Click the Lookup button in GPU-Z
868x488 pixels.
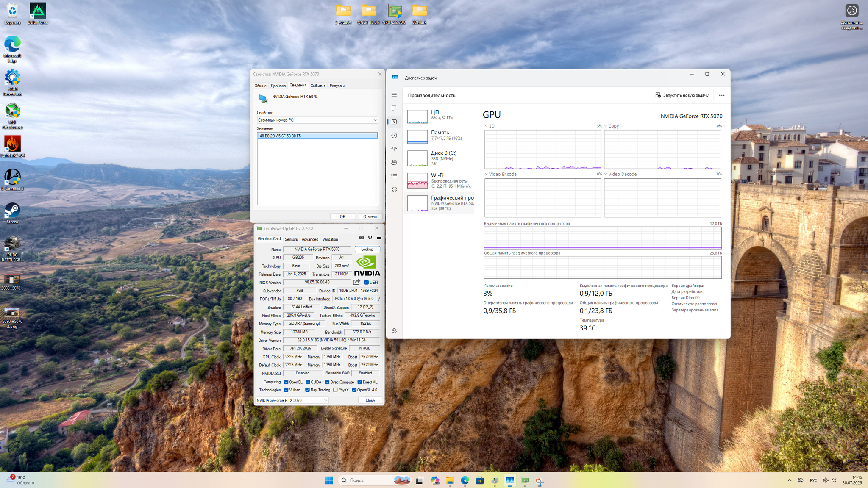click(x=367, y=249)
